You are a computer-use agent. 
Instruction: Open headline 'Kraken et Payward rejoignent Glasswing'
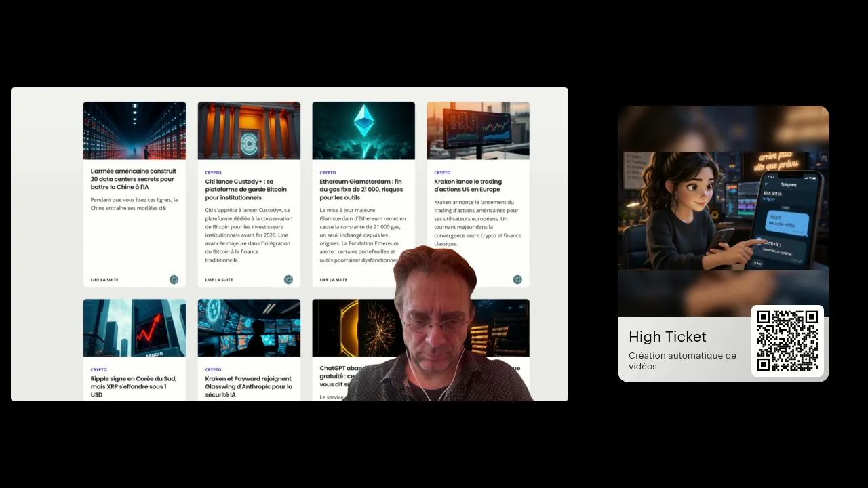pos(249,386)
